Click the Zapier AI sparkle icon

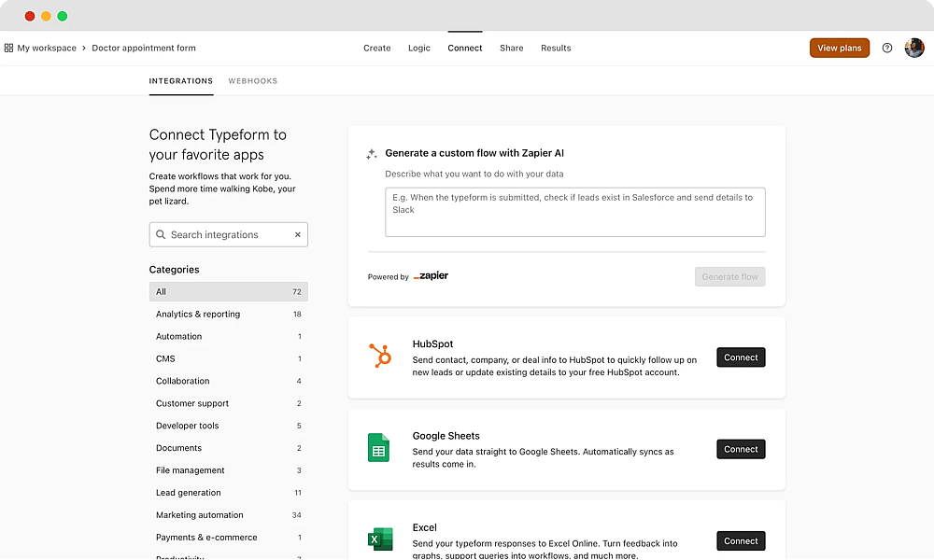tap(371, 154)
